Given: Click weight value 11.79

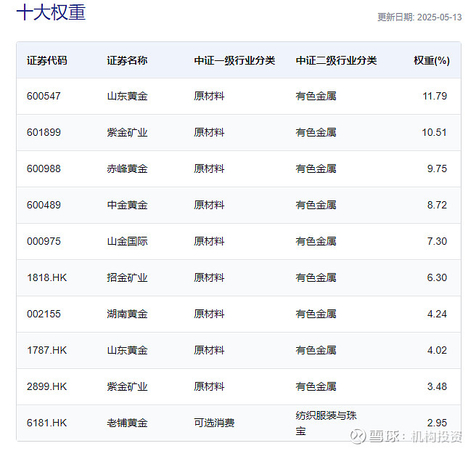Looking at the screenshot, I should pos(435,96).
